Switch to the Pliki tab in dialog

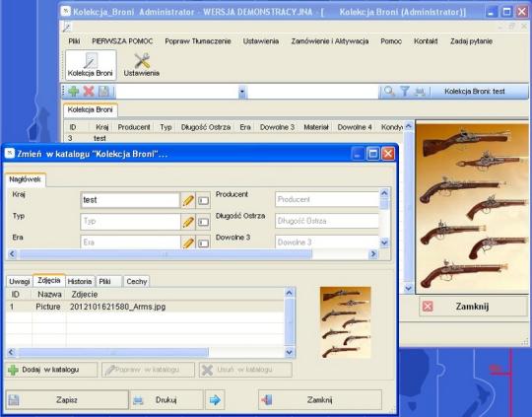tap(108, 281)
